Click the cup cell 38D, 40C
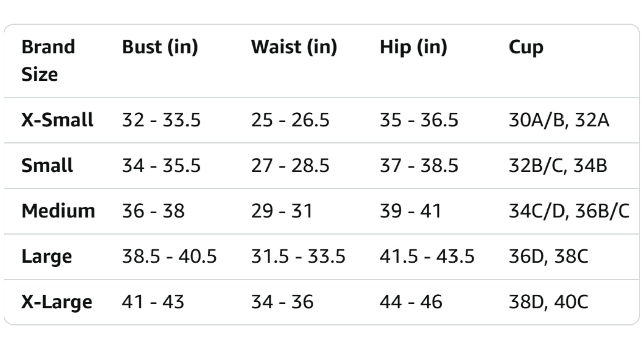644x362 pixels. pyautogui.click(x=548, y=302)
